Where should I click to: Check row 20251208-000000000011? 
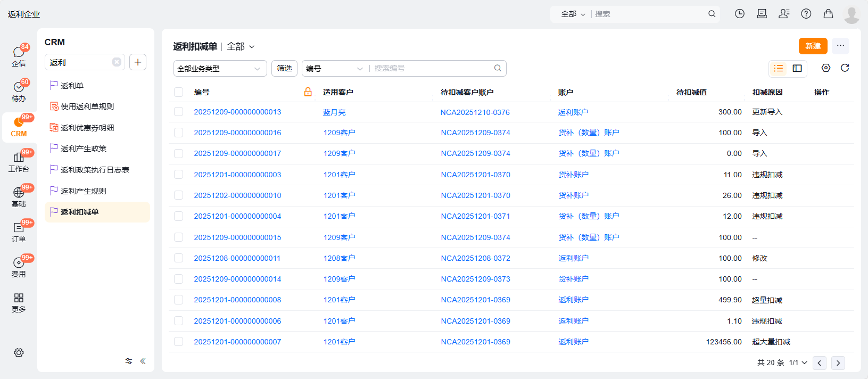click(x=178, y=258)
